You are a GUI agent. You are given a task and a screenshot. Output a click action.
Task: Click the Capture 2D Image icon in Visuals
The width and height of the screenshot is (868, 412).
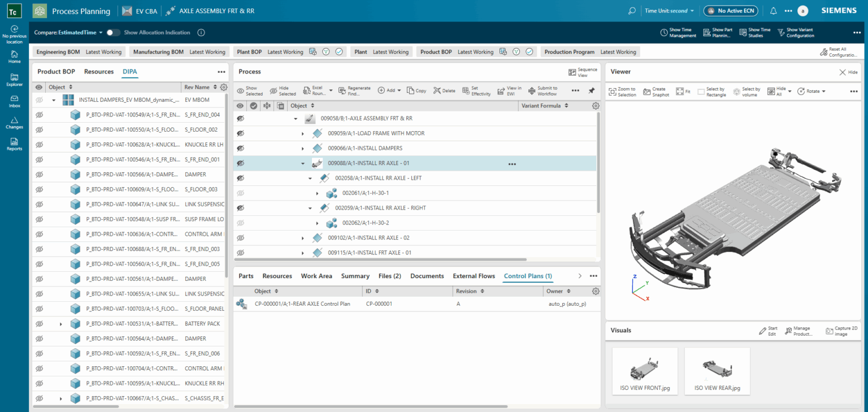(x=829, y=330)
